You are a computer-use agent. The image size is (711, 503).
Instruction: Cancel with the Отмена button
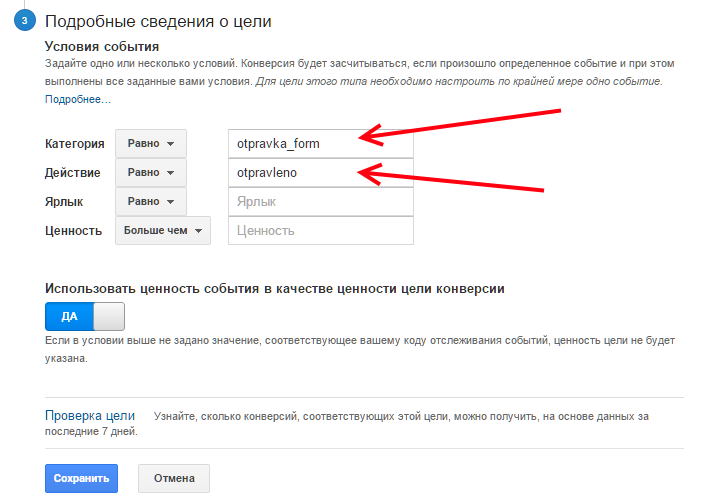point(174,479)
